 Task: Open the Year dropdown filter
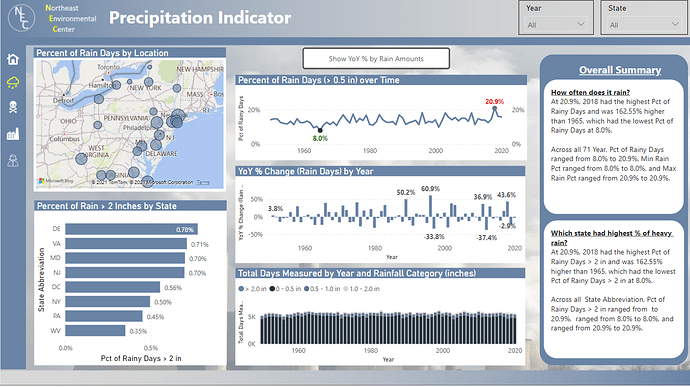tap(556, 25)
